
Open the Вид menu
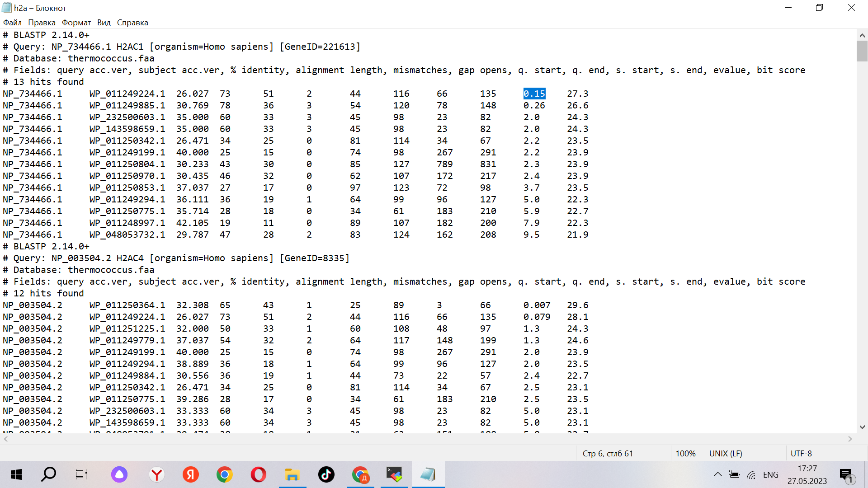[104, 23]
